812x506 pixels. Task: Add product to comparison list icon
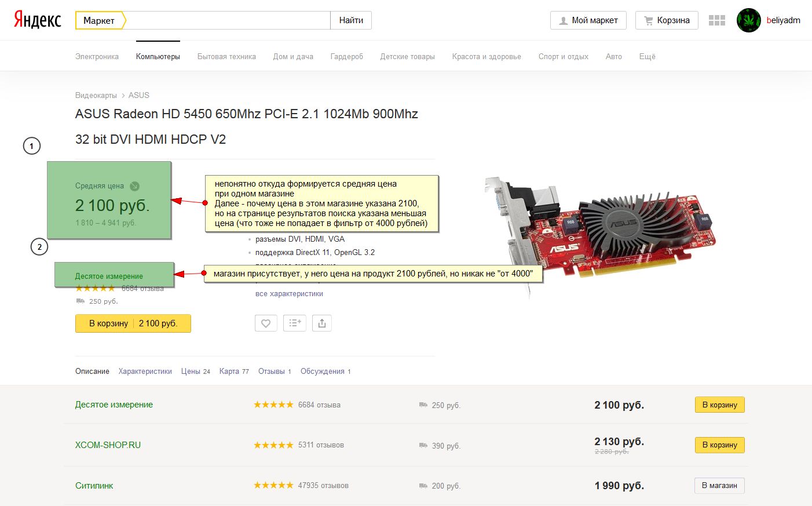[295, 323]
